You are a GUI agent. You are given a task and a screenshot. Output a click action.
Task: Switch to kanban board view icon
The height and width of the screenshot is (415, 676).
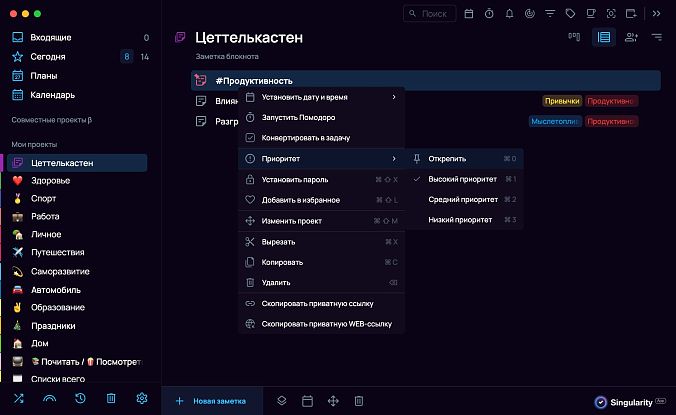click(574, 37)
